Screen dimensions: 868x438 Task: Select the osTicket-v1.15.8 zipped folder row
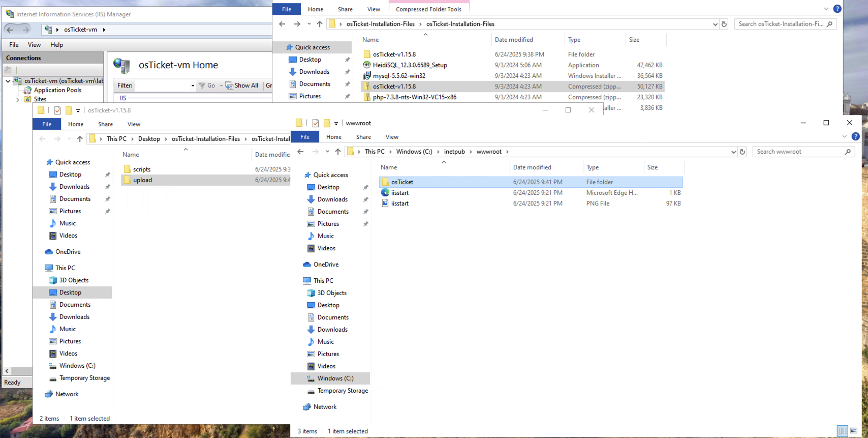click(x=513, y=86)
